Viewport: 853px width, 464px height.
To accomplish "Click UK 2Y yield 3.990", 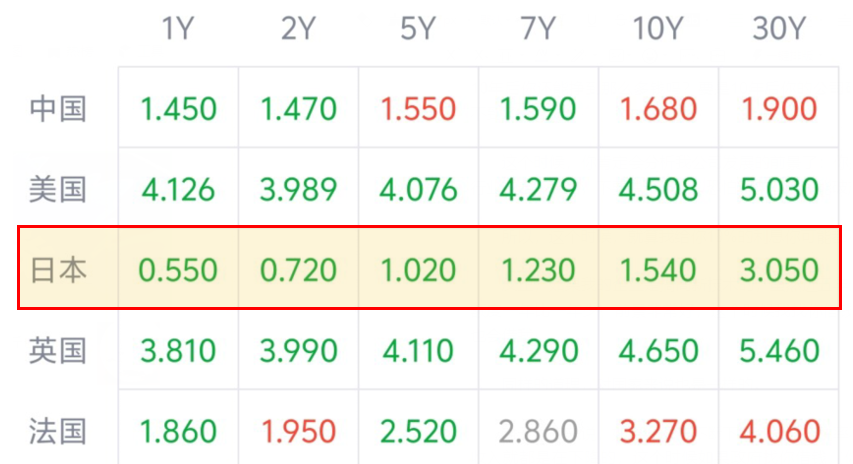I will pos(299,351).
